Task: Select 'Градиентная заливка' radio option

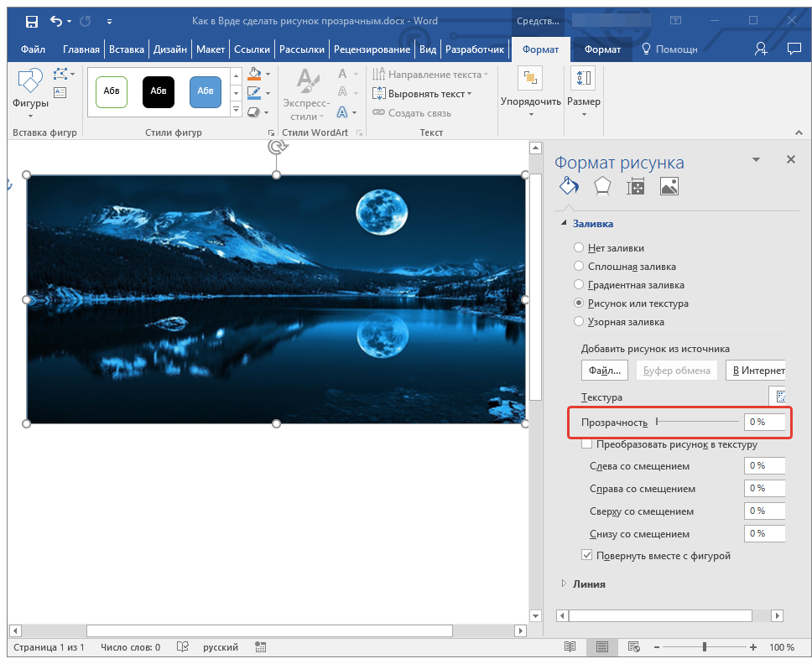Action: coord(579,285)
